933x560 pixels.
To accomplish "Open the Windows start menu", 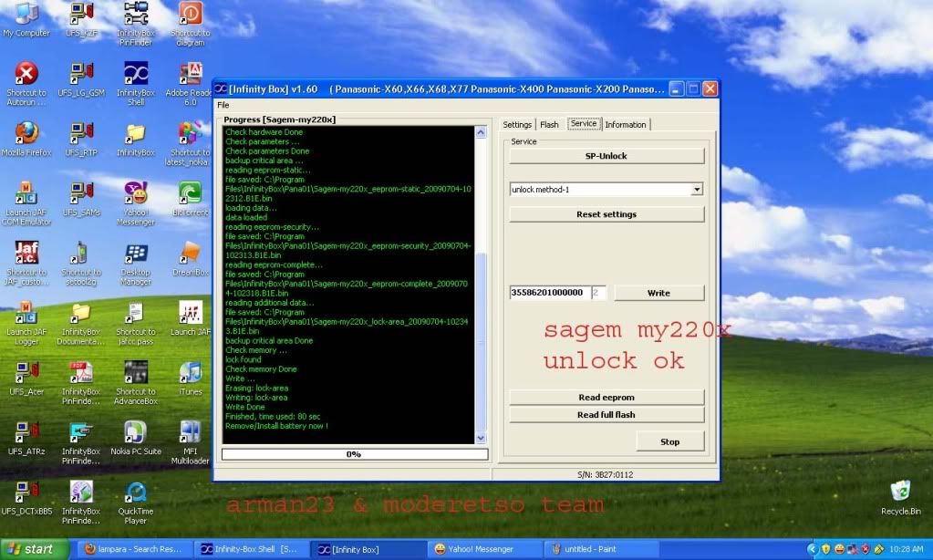I will pos(35,549).
